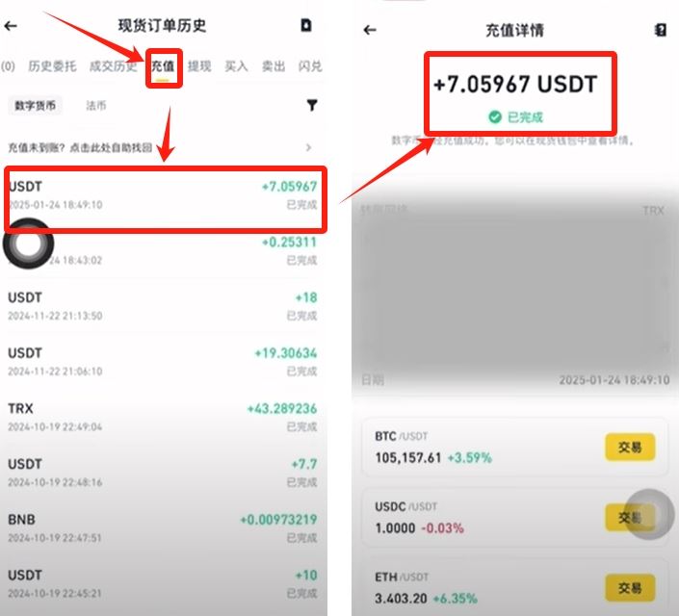Tap 交易 button for ETH/USDT
The height and width of the screenshot is (616, 679).
point(630,587)
